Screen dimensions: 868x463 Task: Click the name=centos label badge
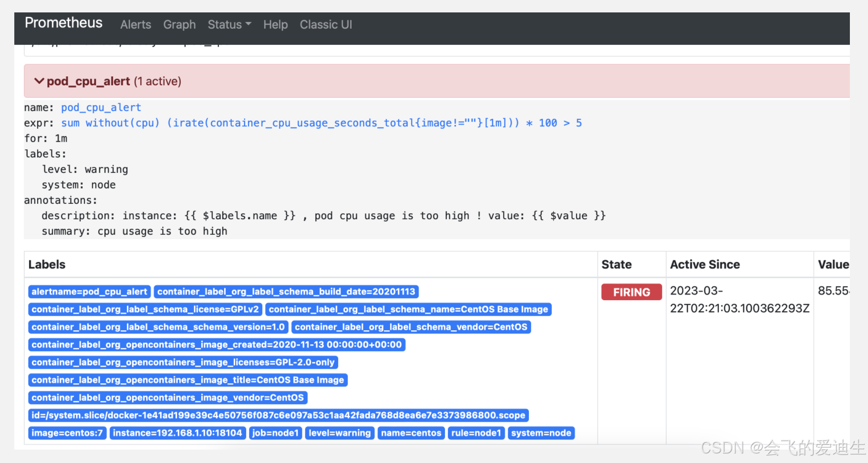pyautogui.click(x=411, y=433)
